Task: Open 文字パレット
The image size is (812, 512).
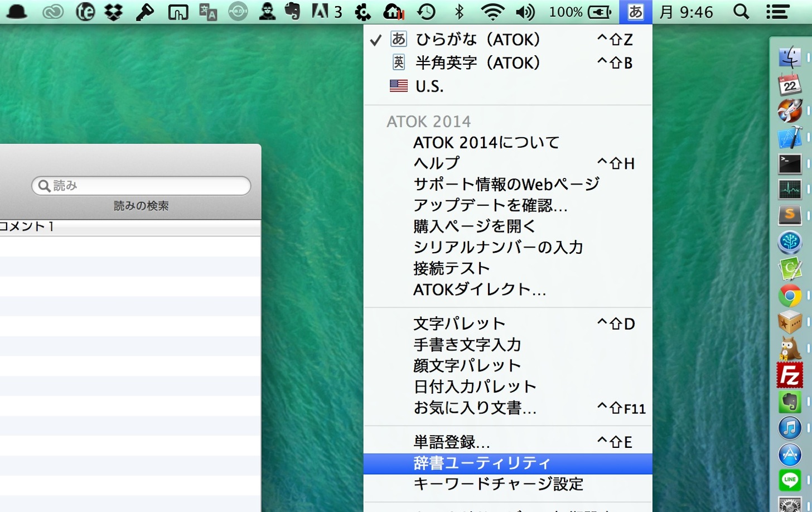Action: [x=507, y=324]
